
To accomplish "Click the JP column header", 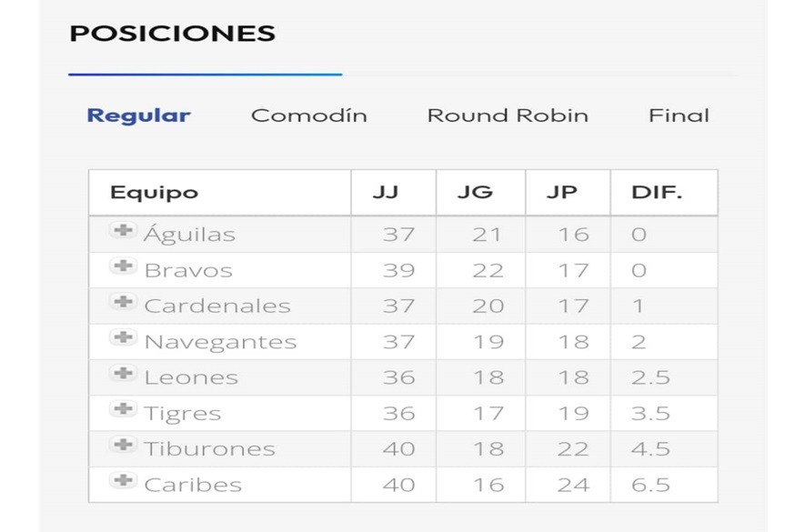I will 562,193.
